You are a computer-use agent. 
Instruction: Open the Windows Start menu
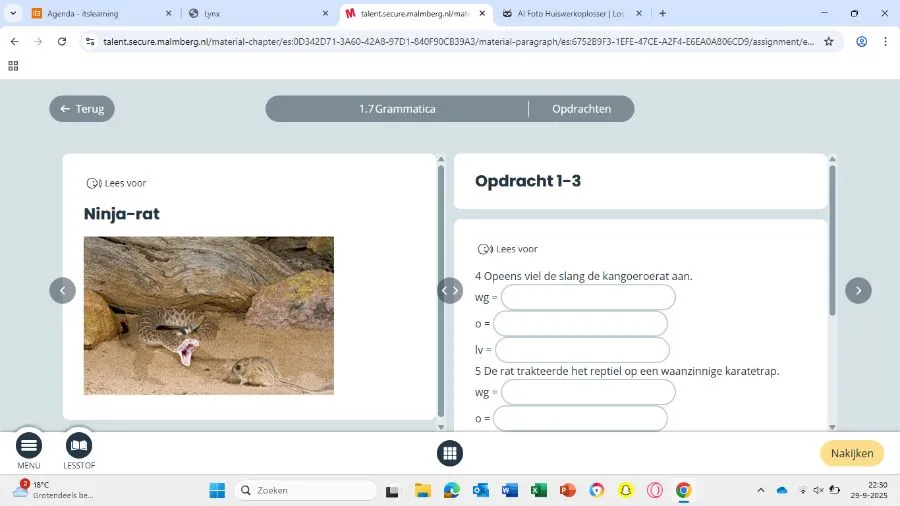(217, 491)
